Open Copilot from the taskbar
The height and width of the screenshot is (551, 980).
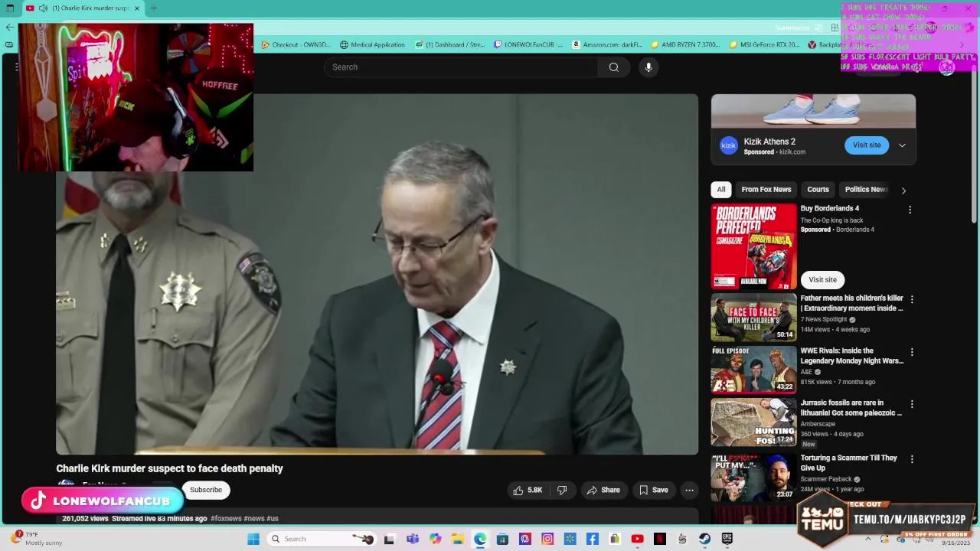[436, 539]
